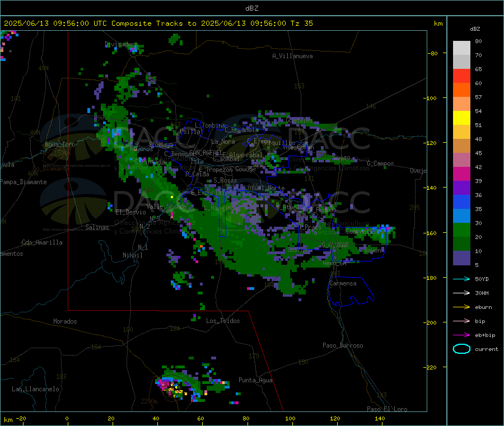Click the Valle_Grande map label
The image size is (504, 426).
(166, 207)
